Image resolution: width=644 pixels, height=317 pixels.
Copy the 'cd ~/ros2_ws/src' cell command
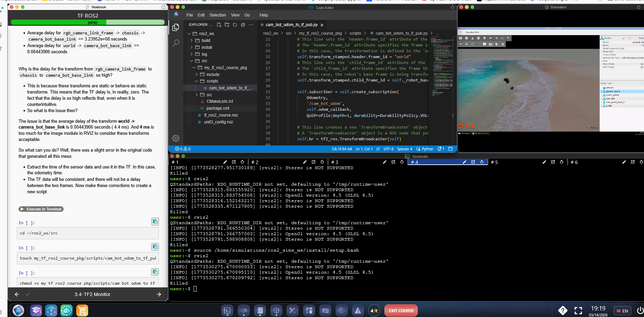[155, 222]
